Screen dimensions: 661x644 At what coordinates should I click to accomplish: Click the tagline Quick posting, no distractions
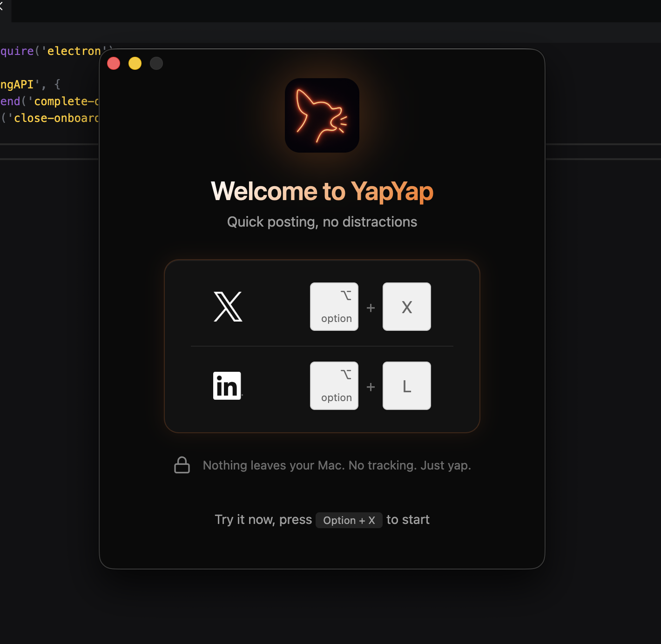(322, 222)
